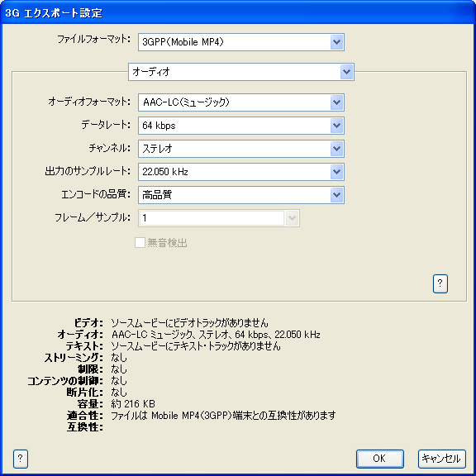Expand the オーディオ section selector arrow

pyautogui.click(x=347, y=72)
